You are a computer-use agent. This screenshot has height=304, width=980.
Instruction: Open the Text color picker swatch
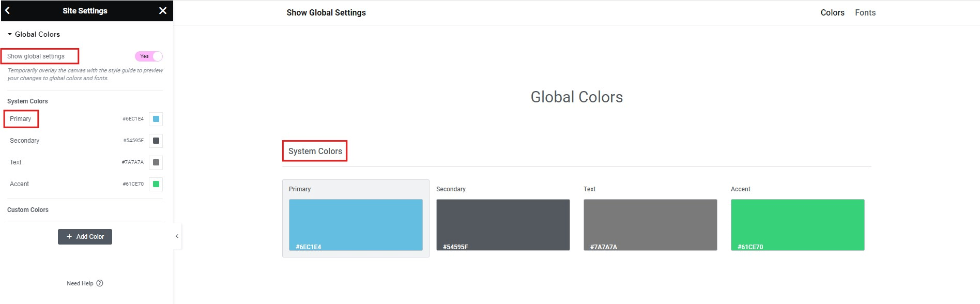click(156, 162)
